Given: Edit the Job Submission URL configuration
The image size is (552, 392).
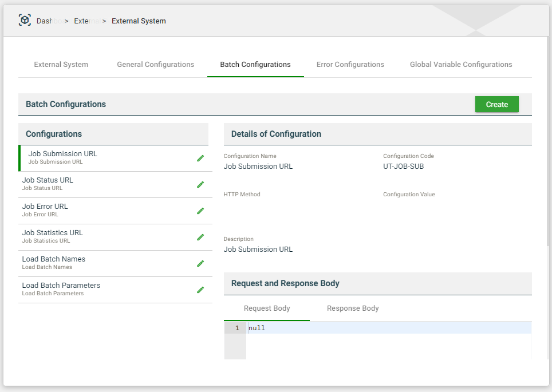Looking at the screenshot, I should [200, 159].
